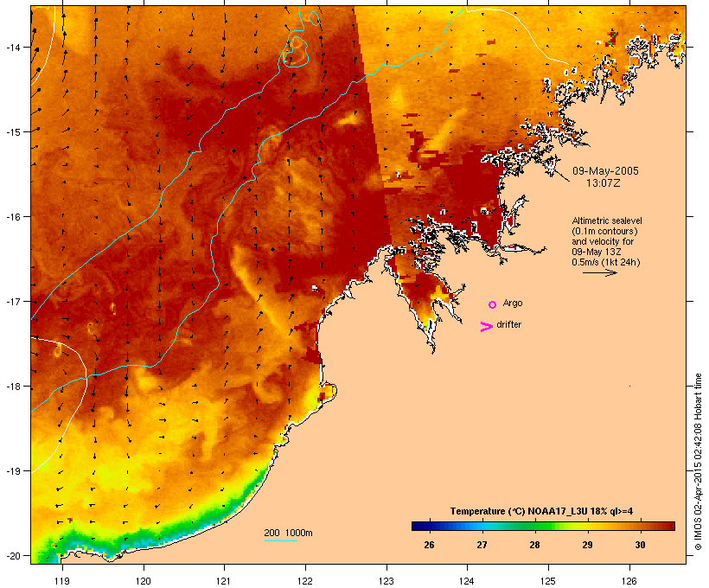The width and height of the screenshot is (709, 588).
Task: Click latitude axis label -15
Action: [12, 132]
